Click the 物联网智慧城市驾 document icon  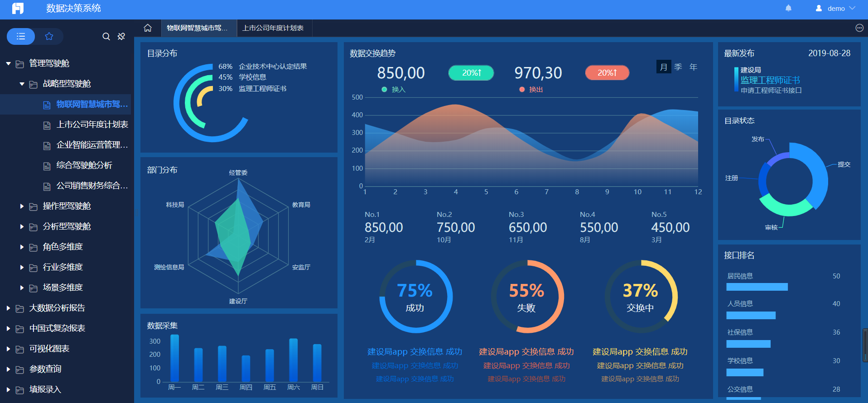coord(47,105)
